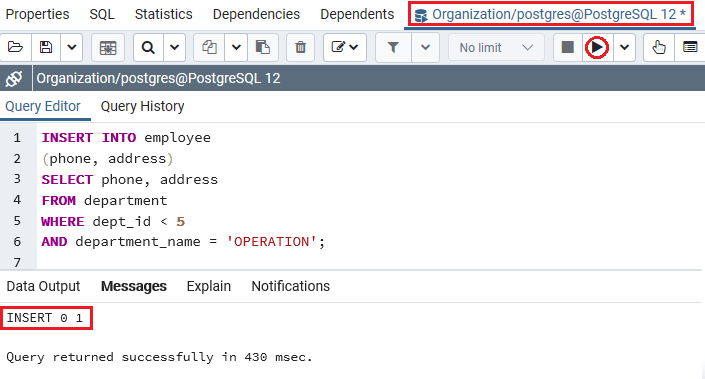Switch to the SQL tab
Image resolution: width=705 pixels, height=379 pixels.
(102, 14)
